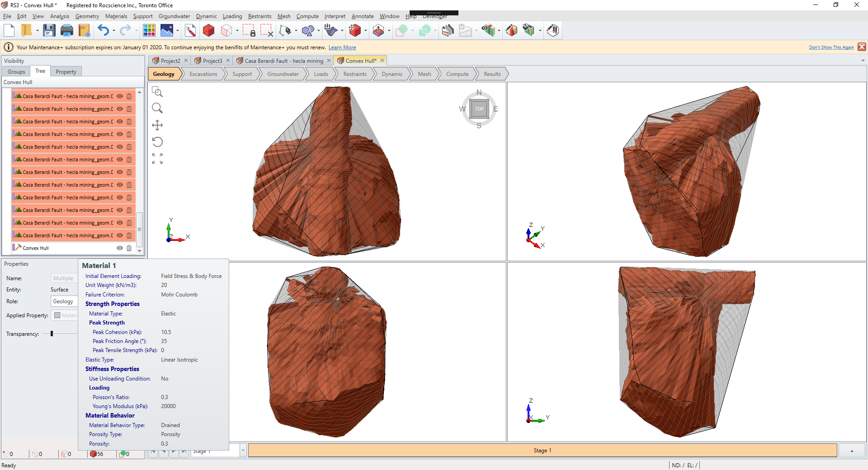Click the Save icon in the toolbar
The image size is (868, 470).
(x=49, y=30)
